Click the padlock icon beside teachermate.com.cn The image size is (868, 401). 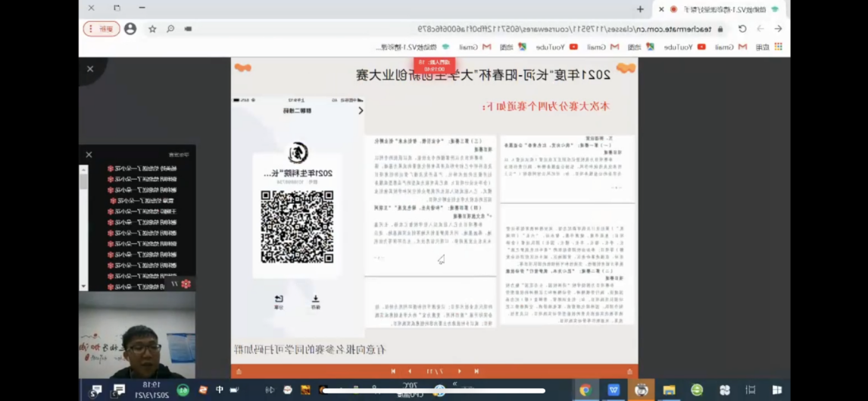[x=720, y=29]
